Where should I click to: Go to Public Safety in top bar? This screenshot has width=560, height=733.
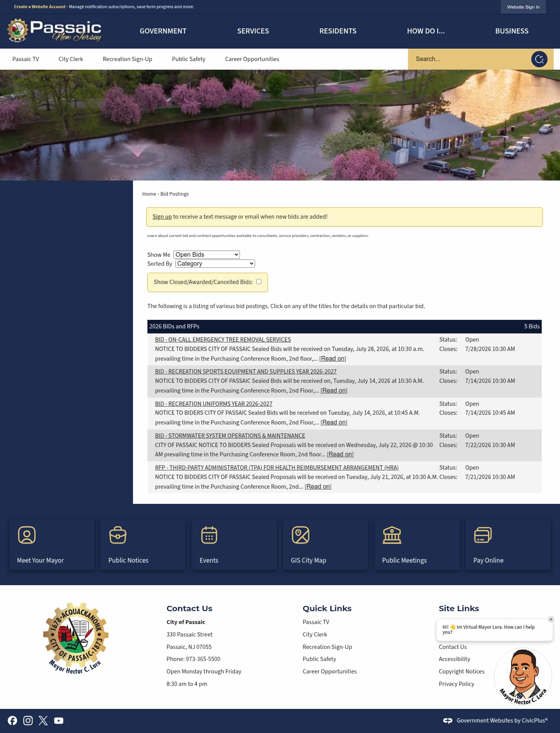(x=189, y=59)
